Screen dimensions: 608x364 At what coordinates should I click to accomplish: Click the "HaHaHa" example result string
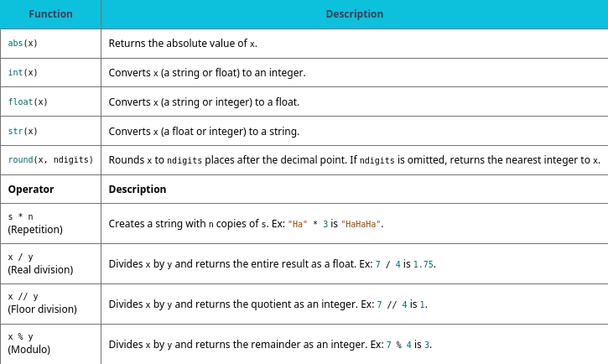[361, 225]
